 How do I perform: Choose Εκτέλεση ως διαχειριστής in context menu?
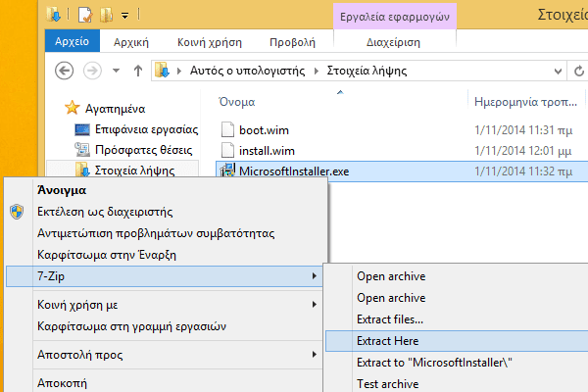[x=165, y=212]
